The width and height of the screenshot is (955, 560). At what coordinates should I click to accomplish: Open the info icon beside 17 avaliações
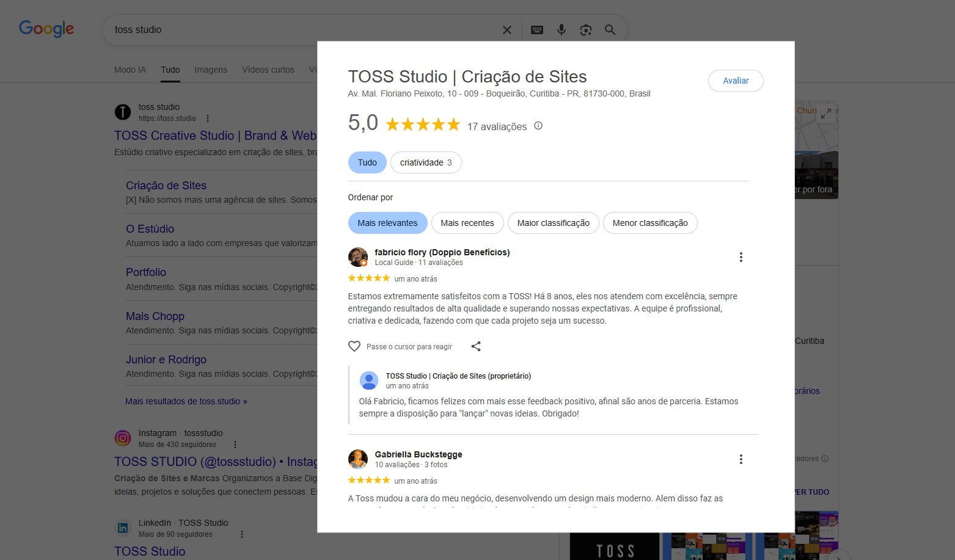[x=538, y=126]
